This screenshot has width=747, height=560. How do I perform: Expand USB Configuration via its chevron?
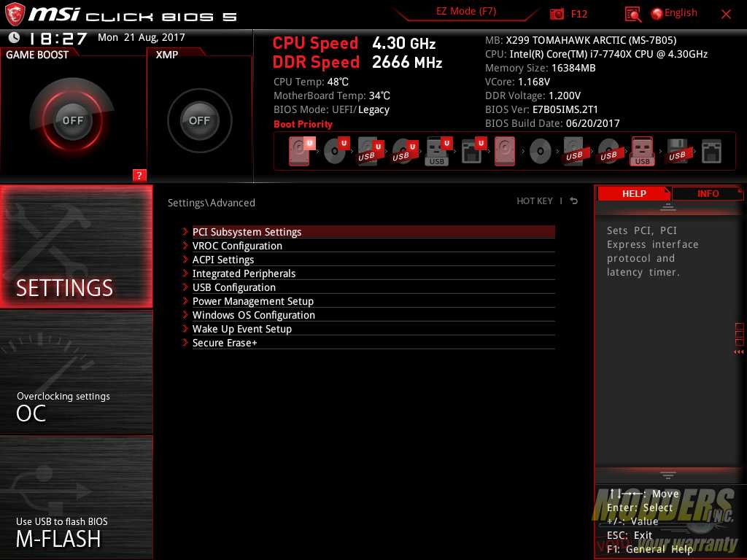(x=185, y=287)
